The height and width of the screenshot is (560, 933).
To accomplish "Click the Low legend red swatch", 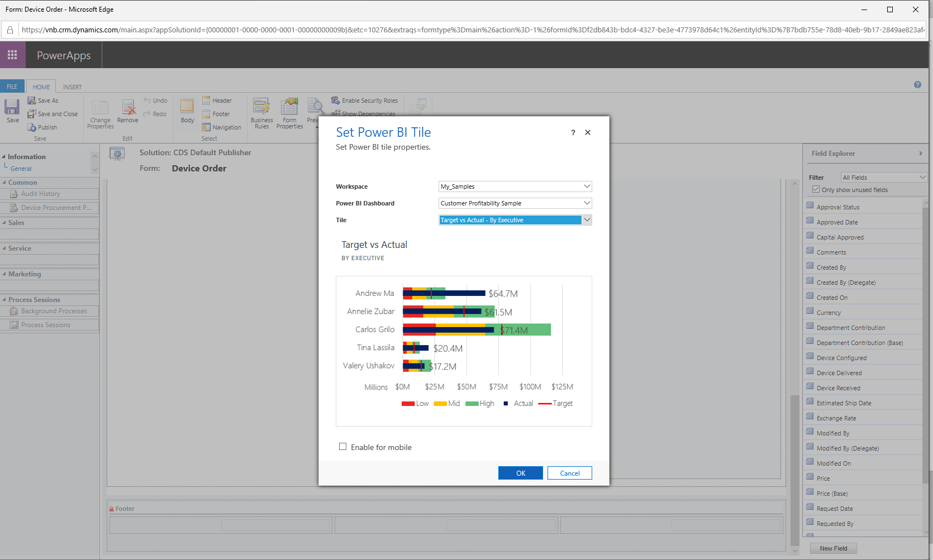I will point(408,404).
